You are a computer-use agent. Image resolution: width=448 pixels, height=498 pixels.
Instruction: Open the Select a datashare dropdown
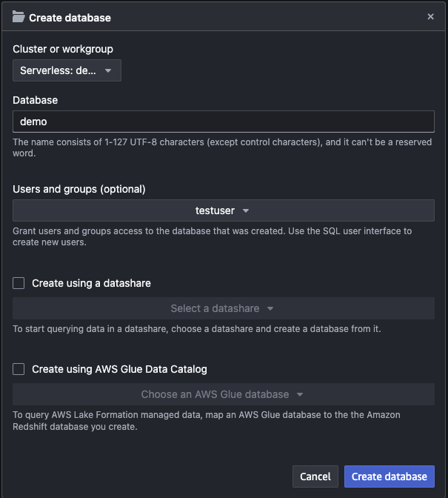coord(224,308)
